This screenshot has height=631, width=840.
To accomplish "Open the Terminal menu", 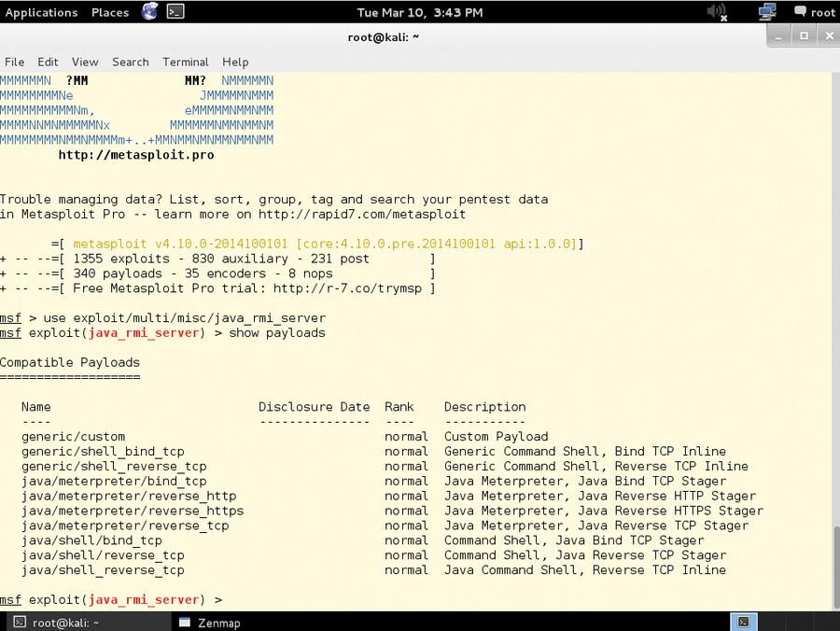I will tap(186, 63).
